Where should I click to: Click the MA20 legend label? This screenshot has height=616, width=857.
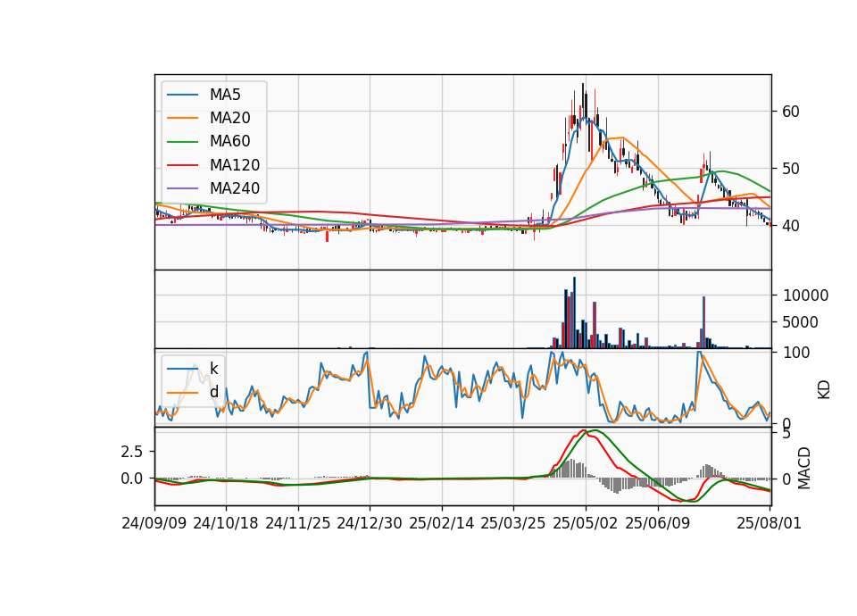pyautogui.click(x=229, y=118)
